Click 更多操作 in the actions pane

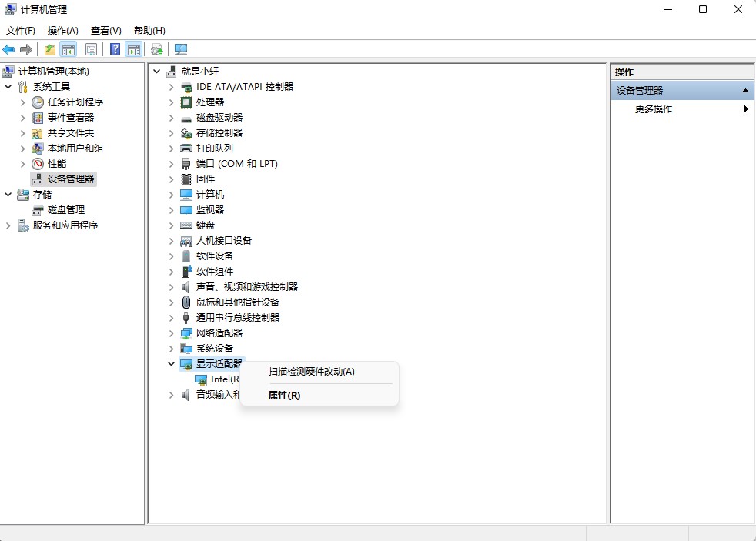(654, 109)
